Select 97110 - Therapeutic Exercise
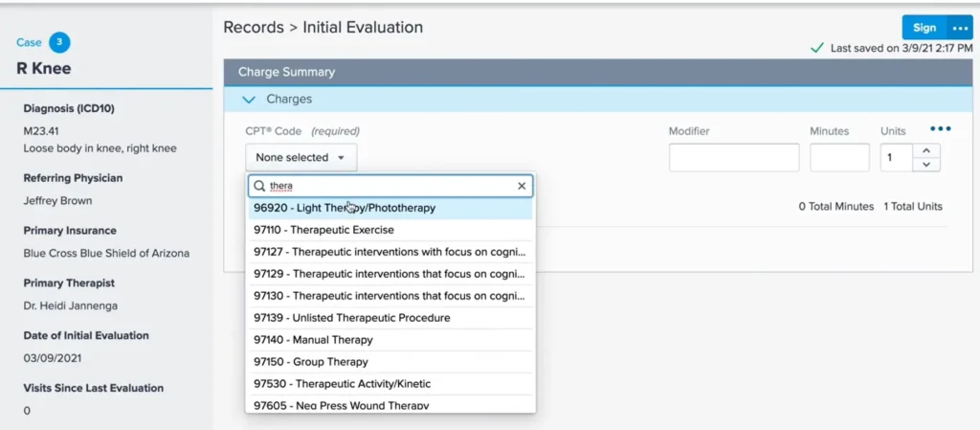 point(390,230)
